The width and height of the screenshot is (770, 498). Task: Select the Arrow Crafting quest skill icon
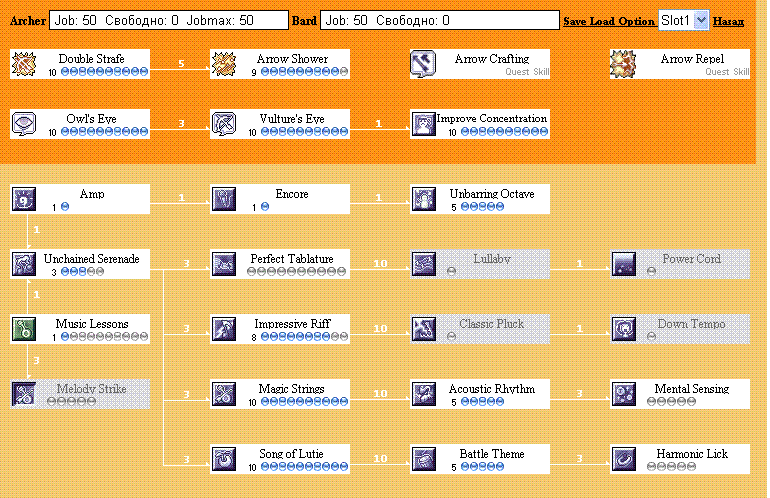coord(424,65)
